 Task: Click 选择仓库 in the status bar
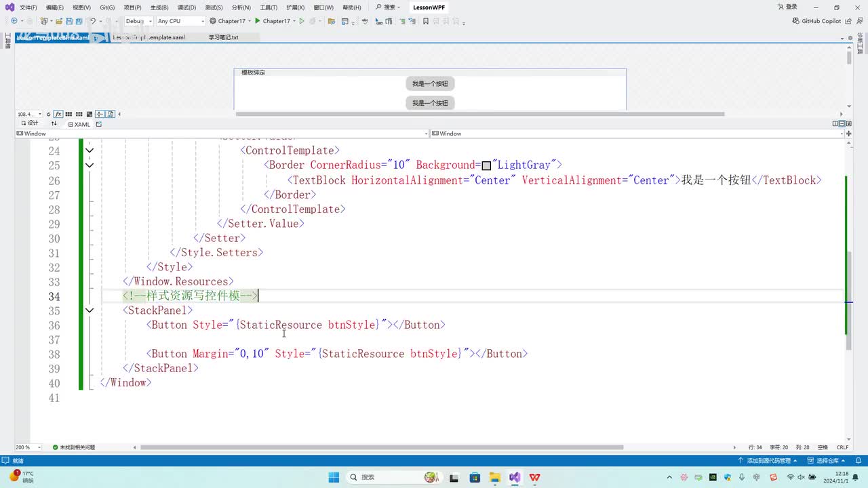827,461
